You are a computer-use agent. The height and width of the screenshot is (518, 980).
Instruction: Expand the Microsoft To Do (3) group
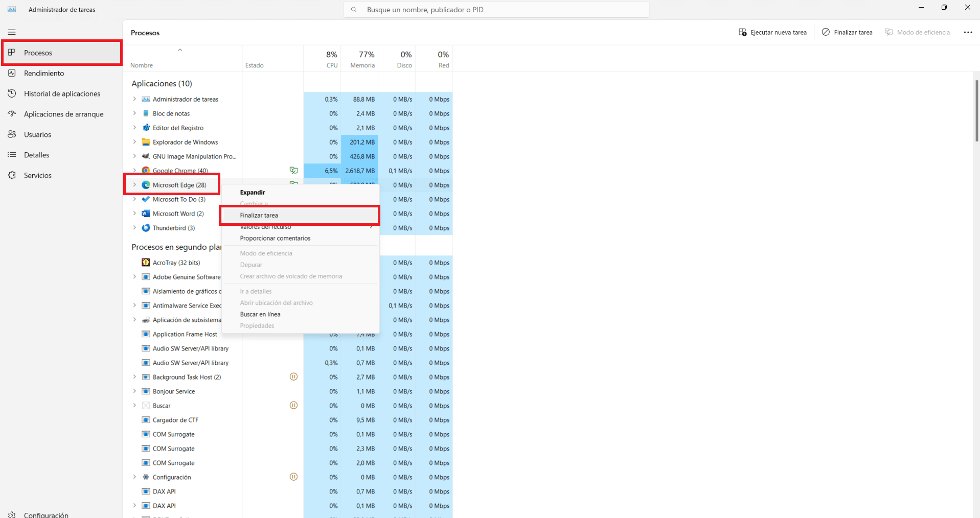click(134, 199)
